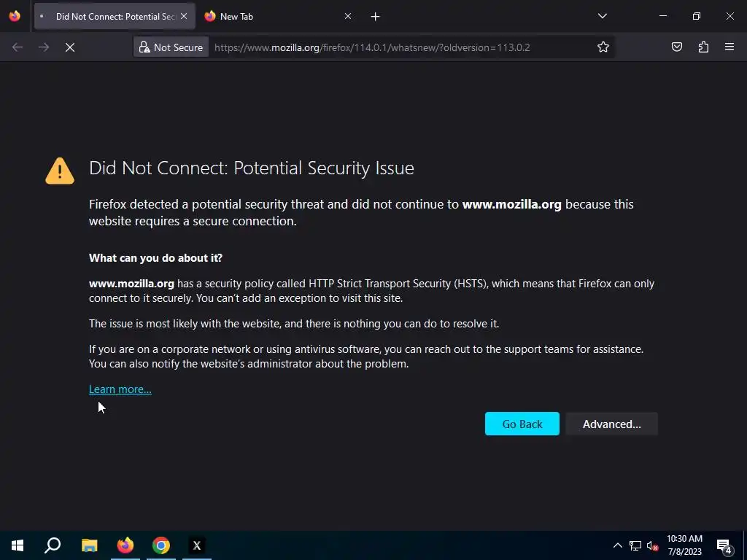Toggle the muted volume tray icon
The width and height of the screenshot is (747, 560).
653,545
